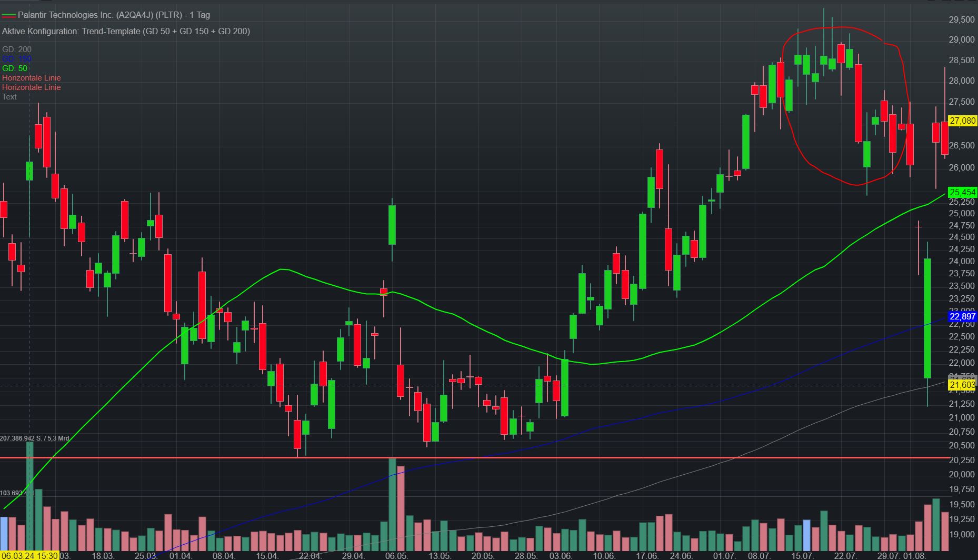Screen dimensions: 978x560
Task: Click the 17.06. date on the time axis
Action: coord(646,556)
